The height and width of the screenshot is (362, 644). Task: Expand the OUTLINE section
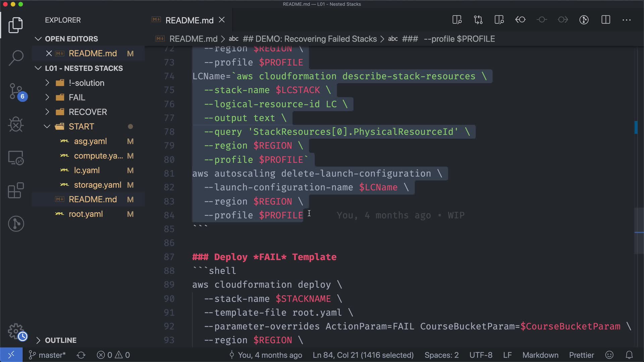point(61,340)
